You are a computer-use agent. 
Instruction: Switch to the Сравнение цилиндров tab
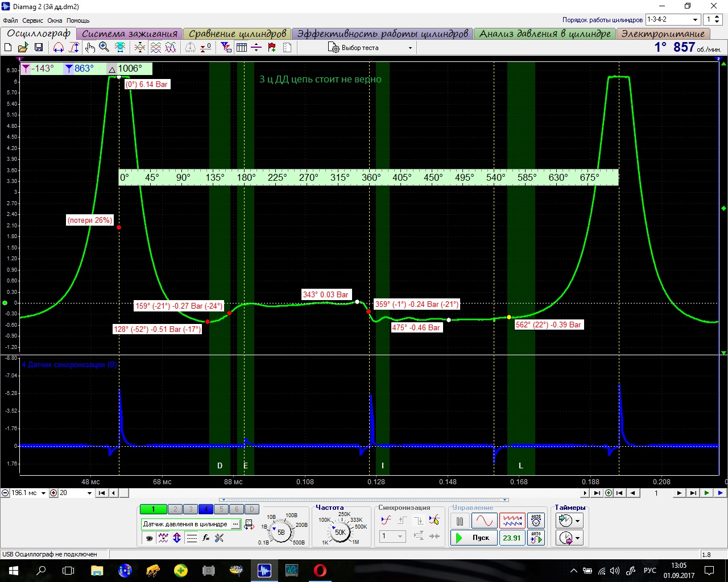point(237,34)
